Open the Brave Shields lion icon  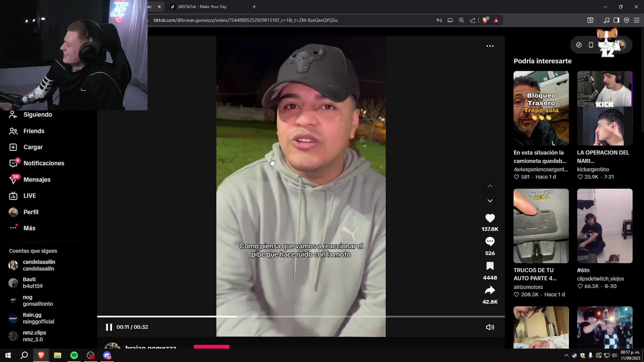coord(485,20)
